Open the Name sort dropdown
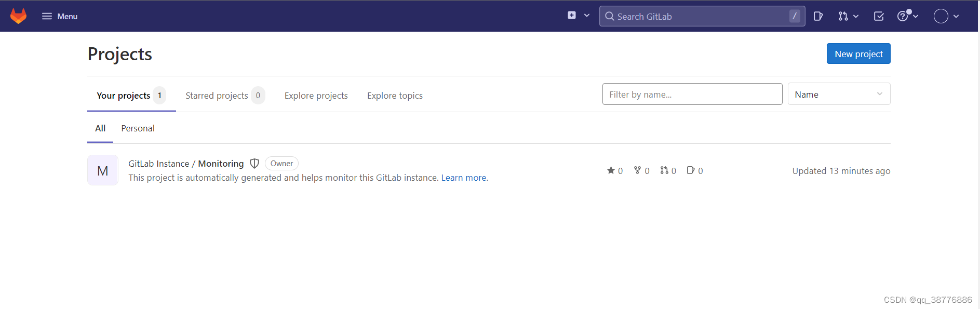Image resolution: width=980 pixels, height=309 pixels. click(x=839, y=94)
